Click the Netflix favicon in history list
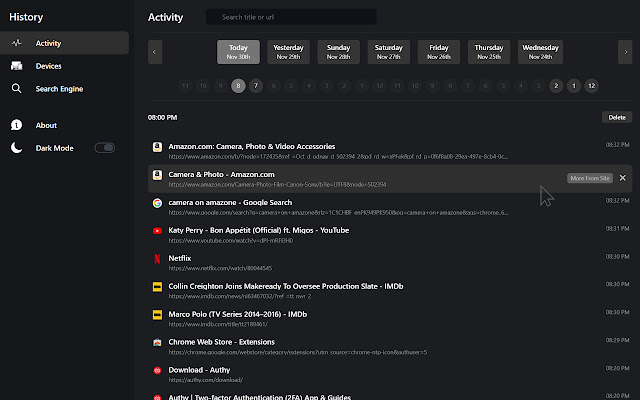Image resolution: width=640 pixels, height=400 pixels. tap(157, 258)
